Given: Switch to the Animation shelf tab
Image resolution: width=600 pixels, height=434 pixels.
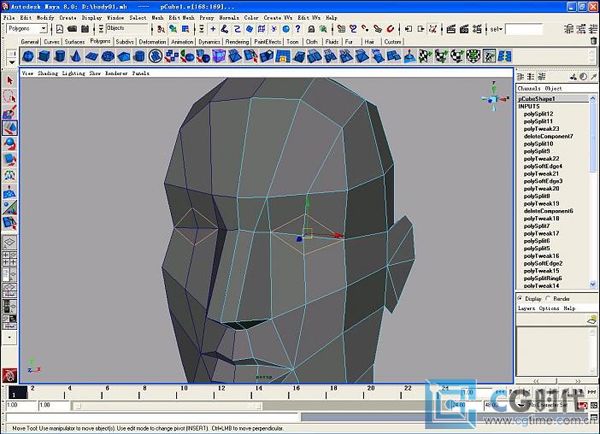Looking at the screenshot, I should (x=182, y=41).
